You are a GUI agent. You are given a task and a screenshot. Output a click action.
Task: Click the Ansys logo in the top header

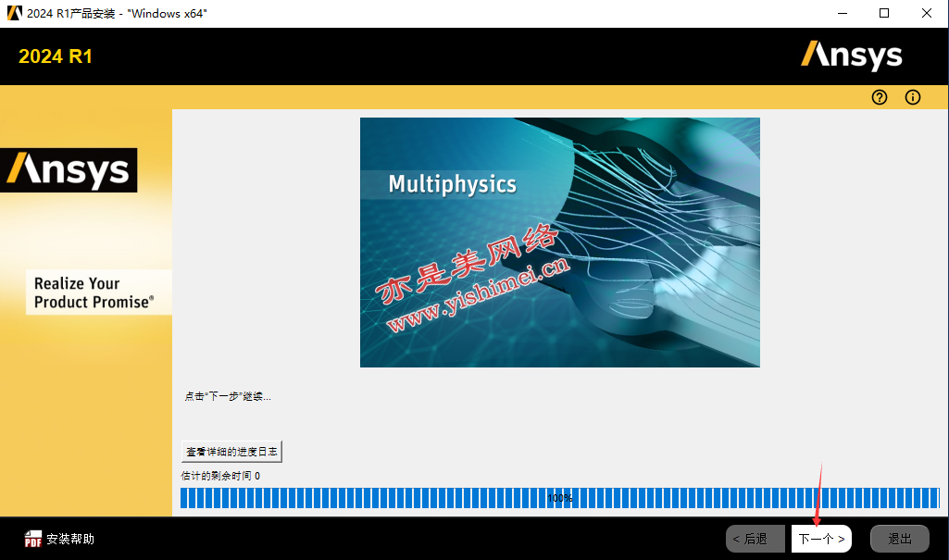pyautogui.click(x=851, y=56)
